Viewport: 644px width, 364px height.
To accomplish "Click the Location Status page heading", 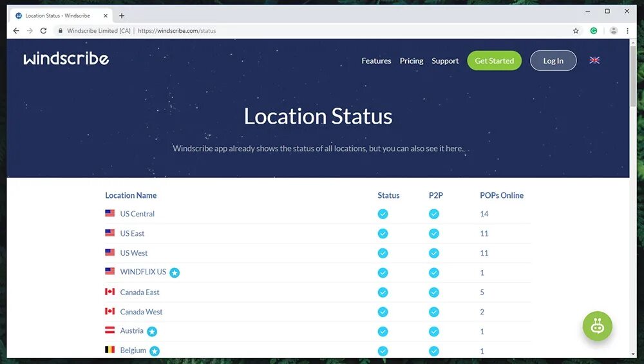I will [x=318, y=116].
